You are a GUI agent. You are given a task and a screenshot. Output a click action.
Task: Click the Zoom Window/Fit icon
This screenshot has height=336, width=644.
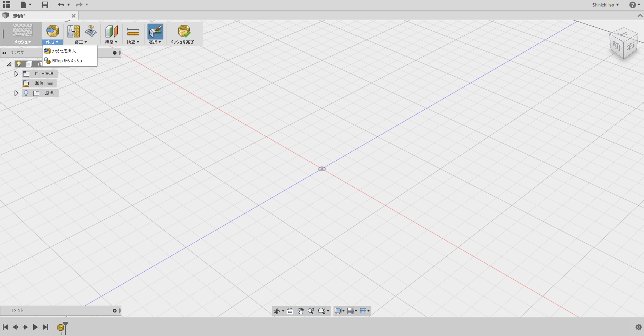[322, 311]
